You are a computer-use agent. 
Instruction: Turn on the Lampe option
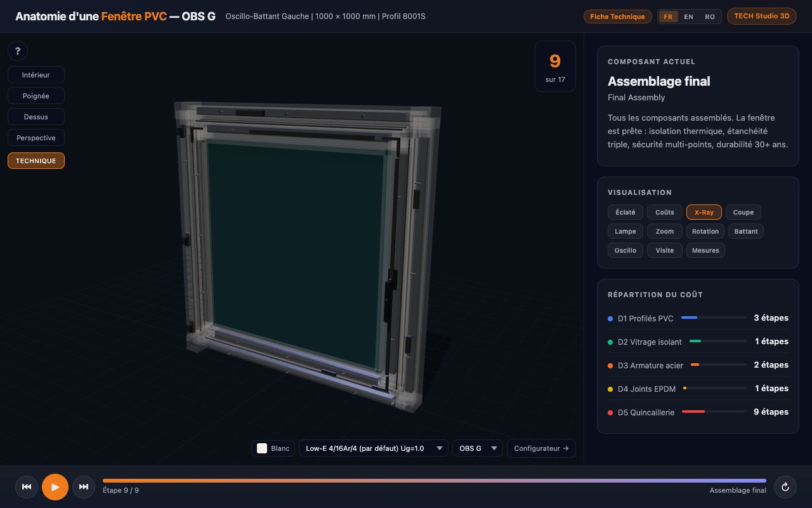625,231
